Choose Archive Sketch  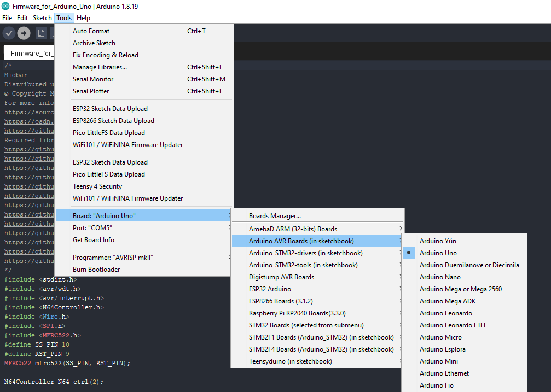pyautogui.click(x=144, y=43)
